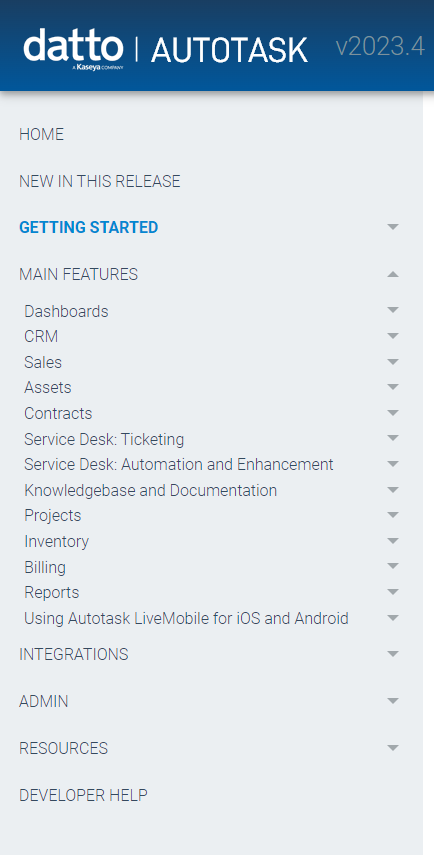Image resolution: width=434 pixels, height=855 pixels.
Task: Select the Assets menu item
Action: pos(48,387)
